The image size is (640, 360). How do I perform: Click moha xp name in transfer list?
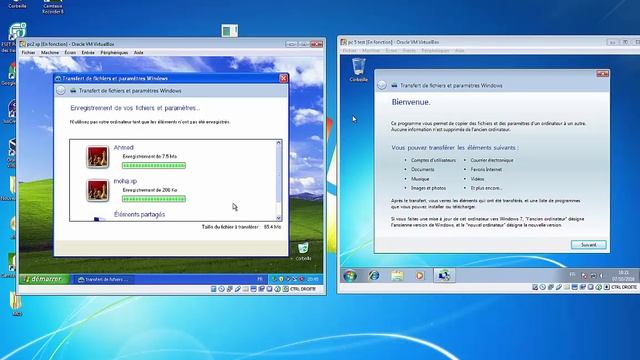125,181
